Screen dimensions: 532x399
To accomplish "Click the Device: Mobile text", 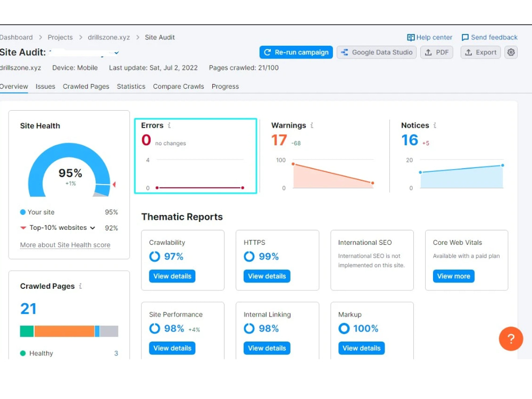I will coord(75,68).
